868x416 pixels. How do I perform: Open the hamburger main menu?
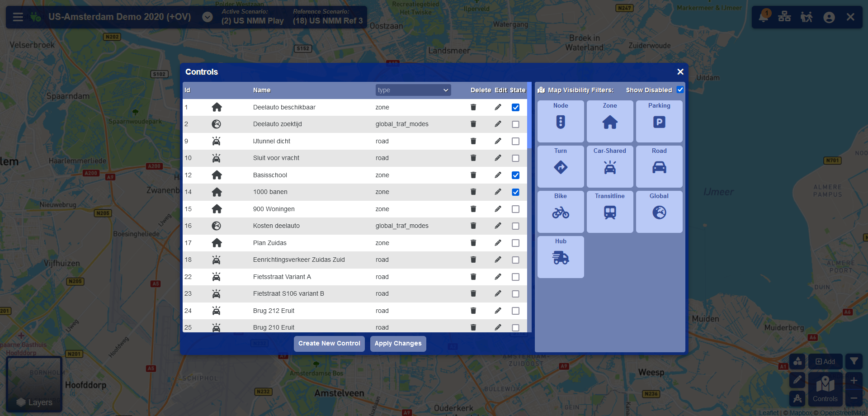click(x=18, y=17)
